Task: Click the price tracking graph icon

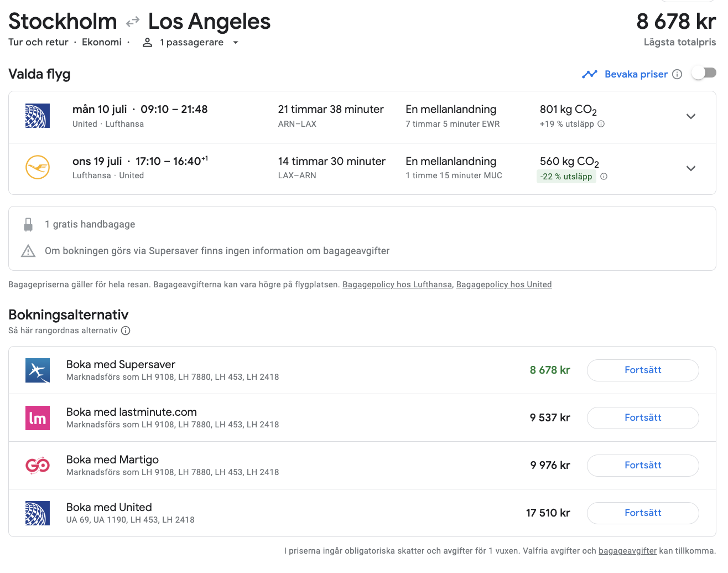Action: pos(590,74)
